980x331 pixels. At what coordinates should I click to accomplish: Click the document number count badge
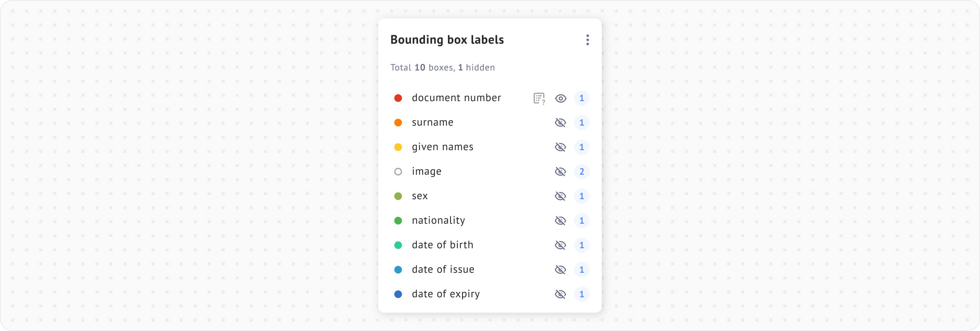pos(581,98)
